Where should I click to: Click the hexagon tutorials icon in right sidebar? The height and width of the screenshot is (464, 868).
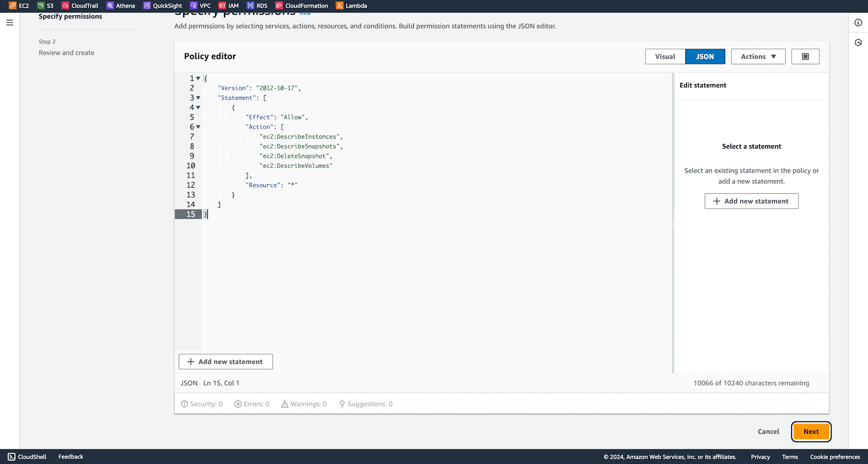click(858, 43)
